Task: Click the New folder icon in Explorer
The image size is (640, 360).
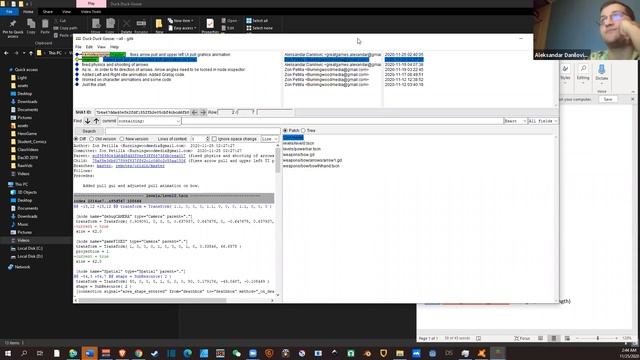Action: coord(159,26)
